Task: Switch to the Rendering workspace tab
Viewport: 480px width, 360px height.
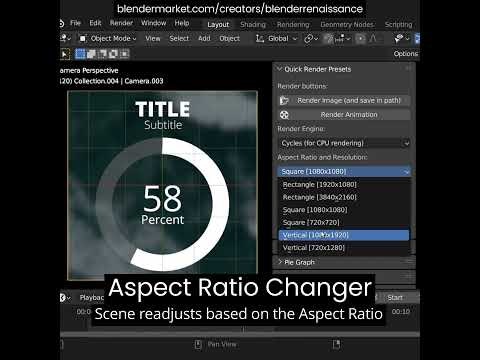Action: click(x=293, y=24)
